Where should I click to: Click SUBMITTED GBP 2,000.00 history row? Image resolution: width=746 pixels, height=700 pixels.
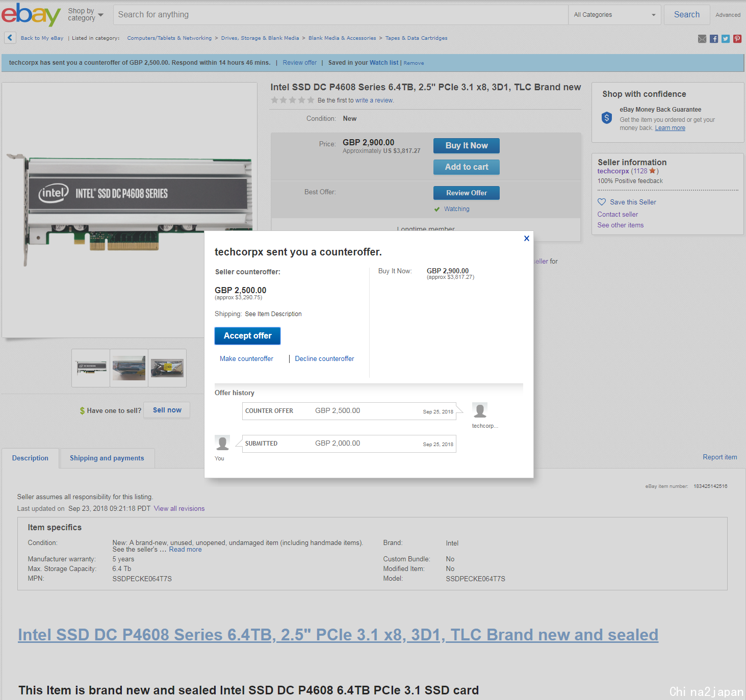click(x=349, y=444)
